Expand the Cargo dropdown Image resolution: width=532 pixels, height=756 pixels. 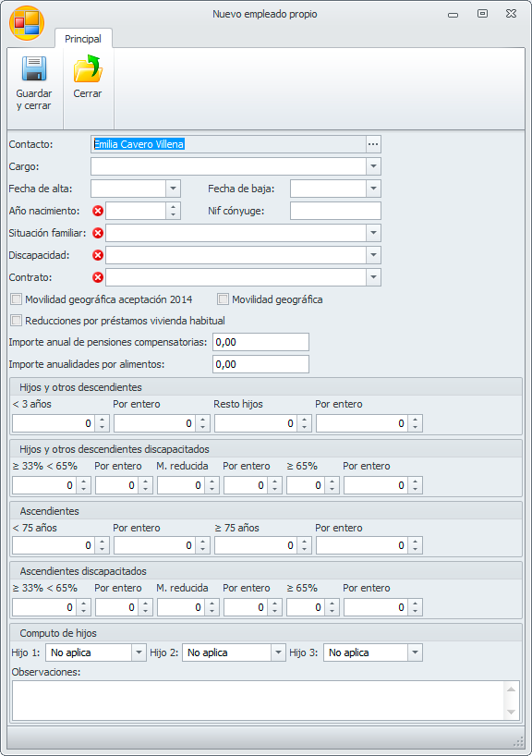[x=373, y=166]
